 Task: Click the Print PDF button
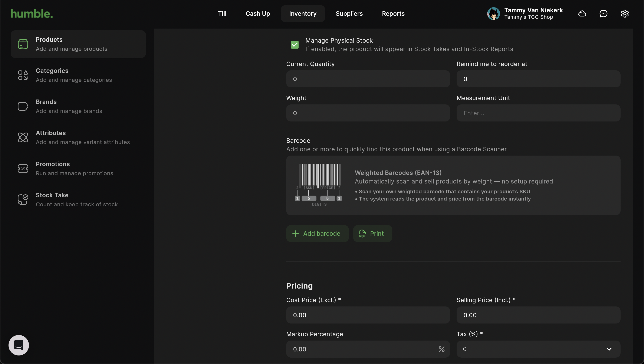[372, 233]
